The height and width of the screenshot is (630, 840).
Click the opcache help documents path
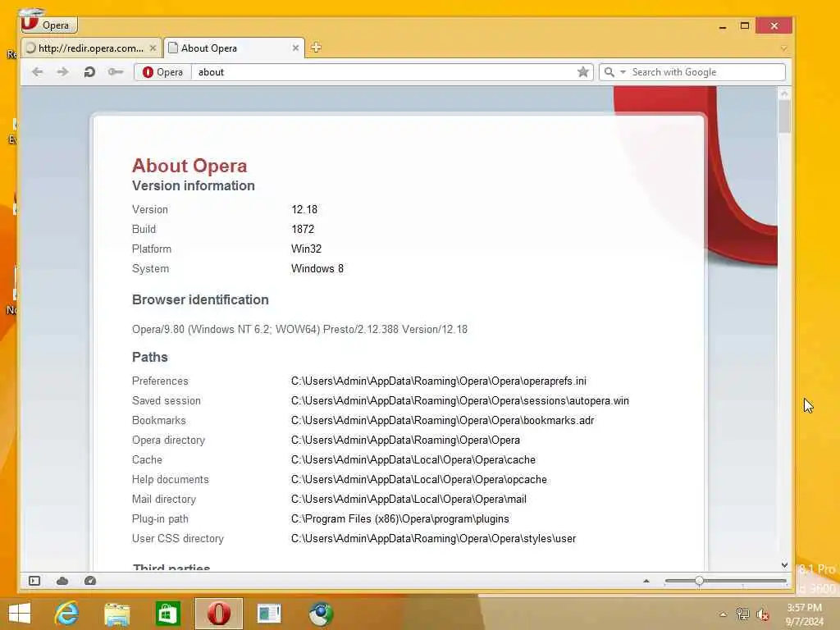[x=419, y=479]
